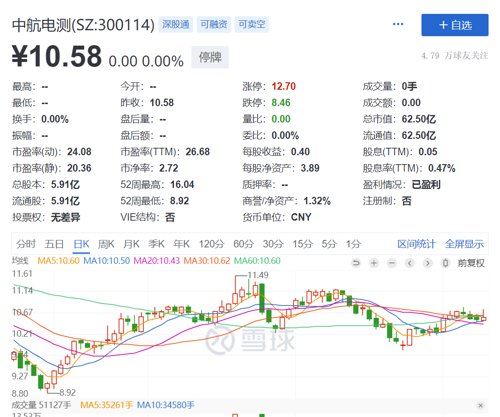Click the 可卖空 tag
Screen dimensions: 500x417
(x=252, y=24)
